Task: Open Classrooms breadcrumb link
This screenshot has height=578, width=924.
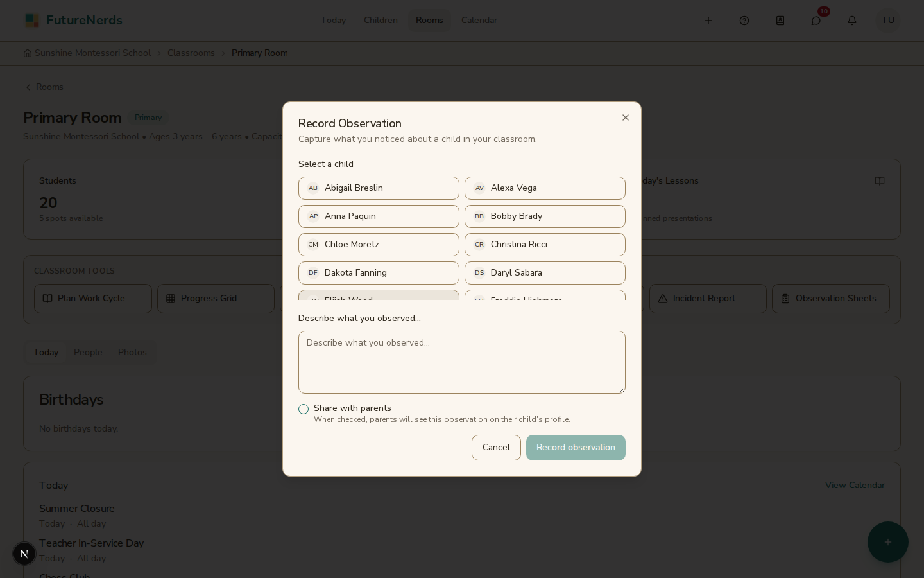Action: 191,53
